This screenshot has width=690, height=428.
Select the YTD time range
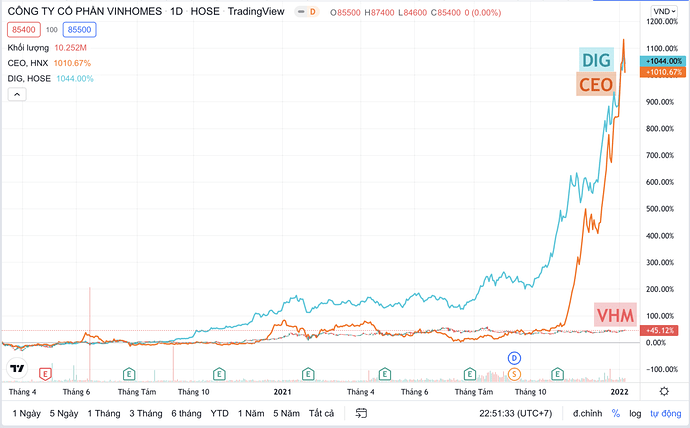[x=219, y=413]
